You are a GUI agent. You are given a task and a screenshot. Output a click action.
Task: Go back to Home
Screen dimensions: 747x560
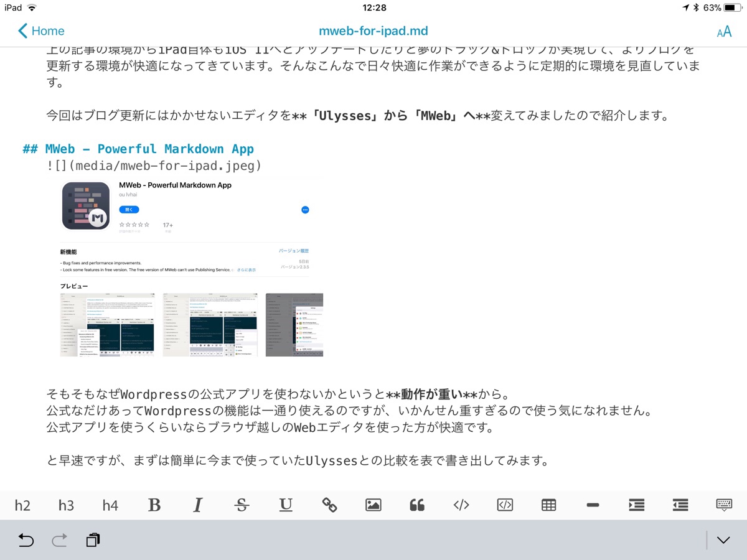click(41, 30)
